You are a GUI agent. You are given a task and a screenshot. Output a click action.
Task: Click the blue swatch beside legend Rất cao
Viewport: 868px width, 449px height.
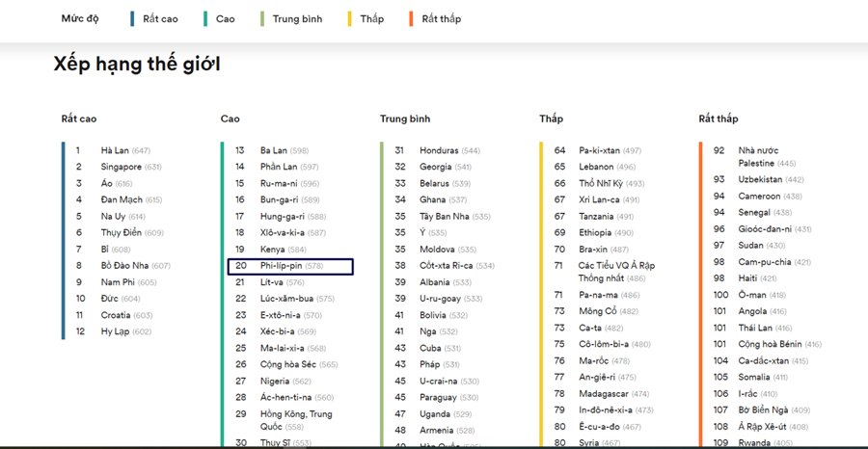[x=132, y=18]
